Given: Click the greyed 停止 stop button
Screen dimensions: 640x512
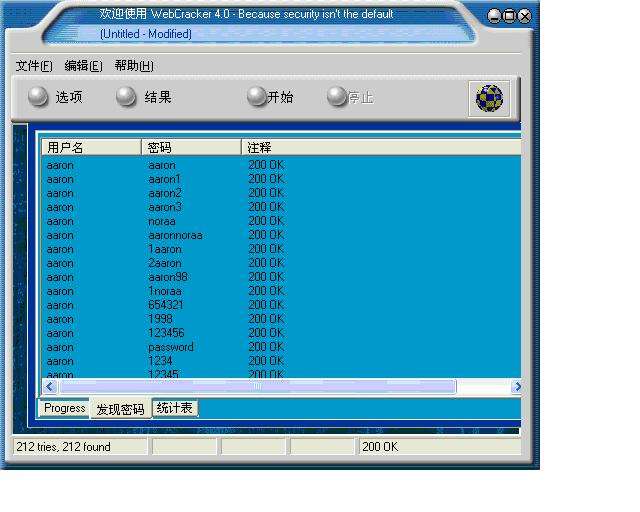Looking at the screenshot, I should (x=350, y=97).
